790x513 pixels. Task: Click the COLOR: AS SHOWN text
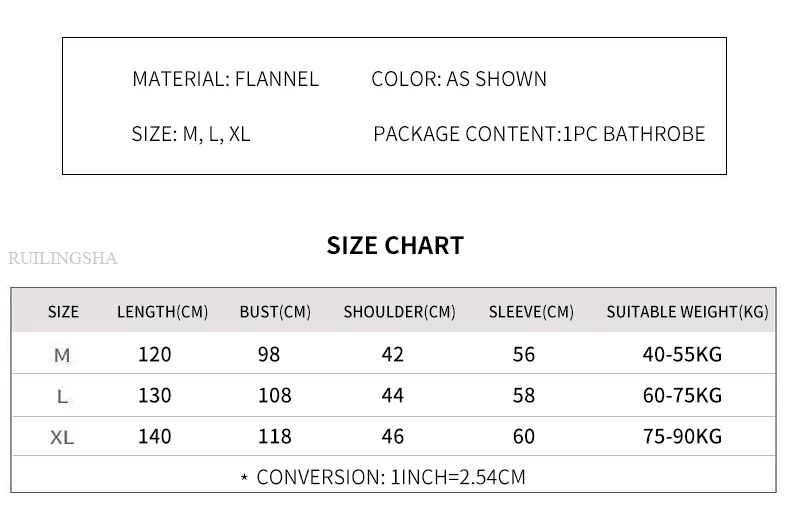pyautogui.click(x=459, y=79)
